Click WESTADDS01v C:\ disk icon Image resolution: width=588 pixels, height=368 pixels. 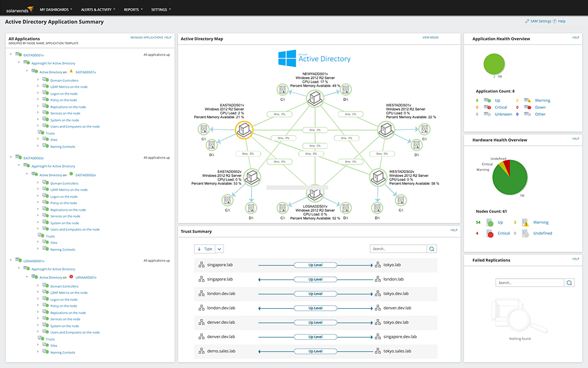pyautogui.click(x=424, y=129)
